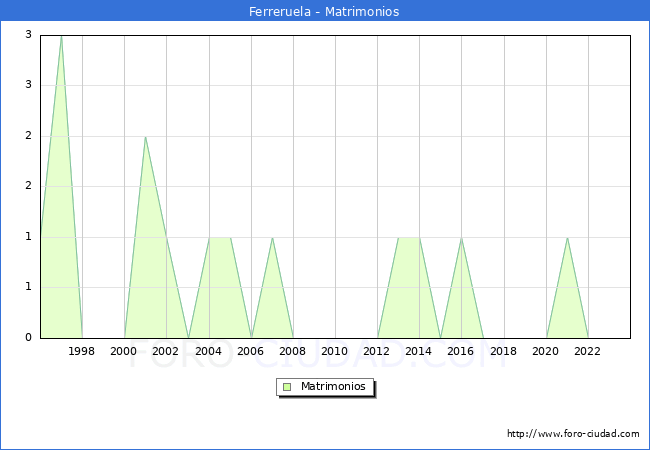Click the 2006 x-axis label

[x=251, y=351]
